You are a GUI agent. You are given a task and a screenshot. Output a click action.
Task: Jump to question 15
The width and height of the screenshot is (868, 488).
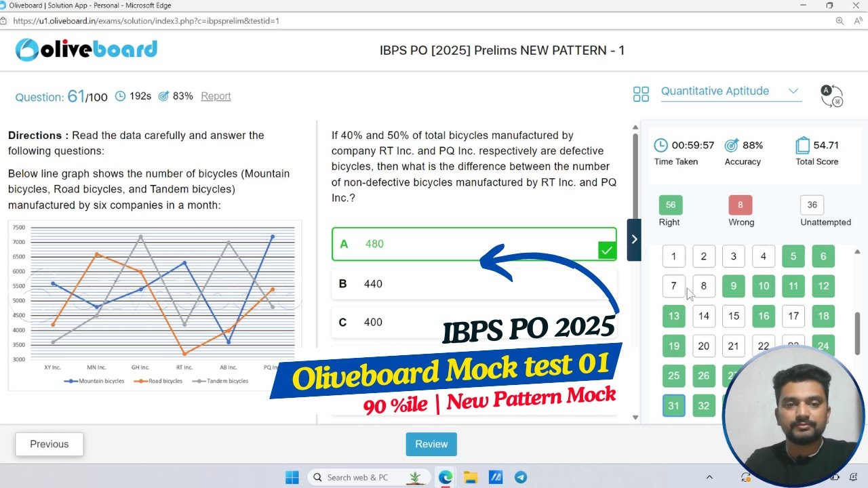coord(734,316)
